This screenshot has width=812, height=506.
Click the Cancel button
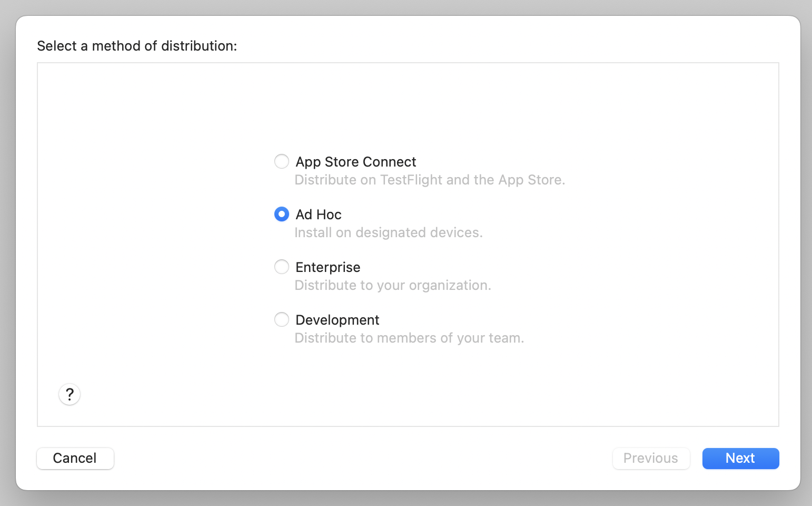[75, 458]
